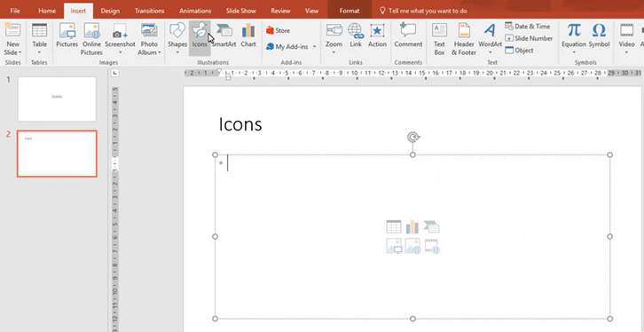This screenshot has height=332, width=644.
Task: Click the Icons slide title text
Action: tap(240, 124)
